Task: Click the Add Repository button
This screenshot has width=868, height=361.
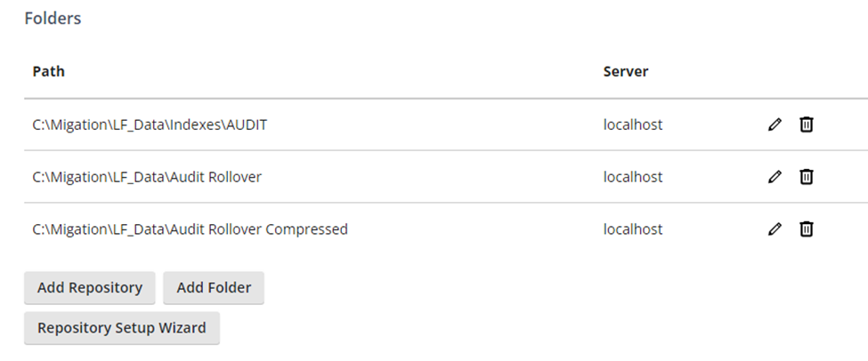Action: (90, 287)
